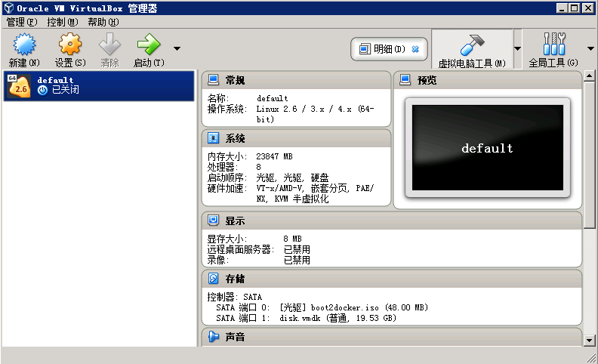This screenshot has height=364, width=598.
Task: Select 虚拟电脑工具 (Machine Tools) hammer icon
Action: [x=472, y=45]
